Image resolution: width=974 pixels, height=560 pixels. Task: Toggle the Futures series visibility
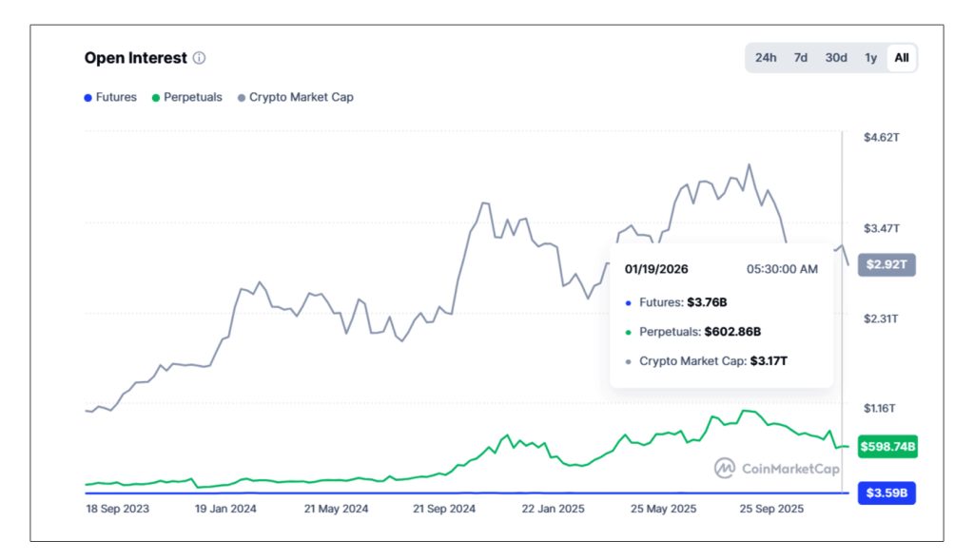(x=113, y=97)
